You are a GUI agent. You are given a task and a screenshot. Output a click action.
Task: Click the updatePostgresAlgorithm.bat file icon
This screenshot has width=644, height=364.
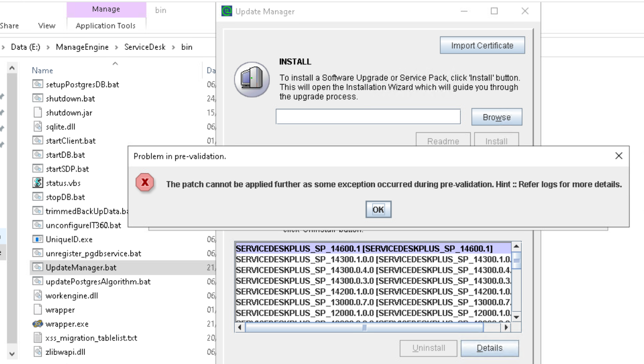coord(38,281)
